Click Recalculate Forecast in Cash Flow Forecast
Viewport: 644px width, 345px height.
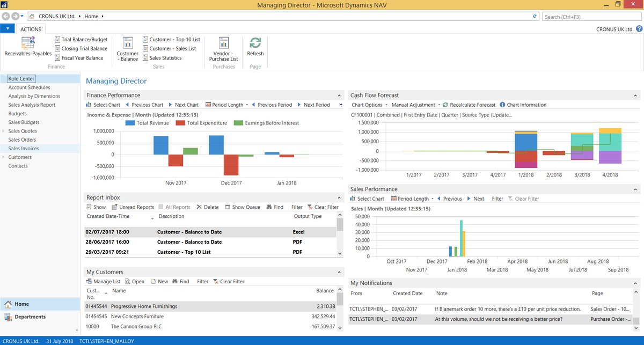tap(469, 105)
